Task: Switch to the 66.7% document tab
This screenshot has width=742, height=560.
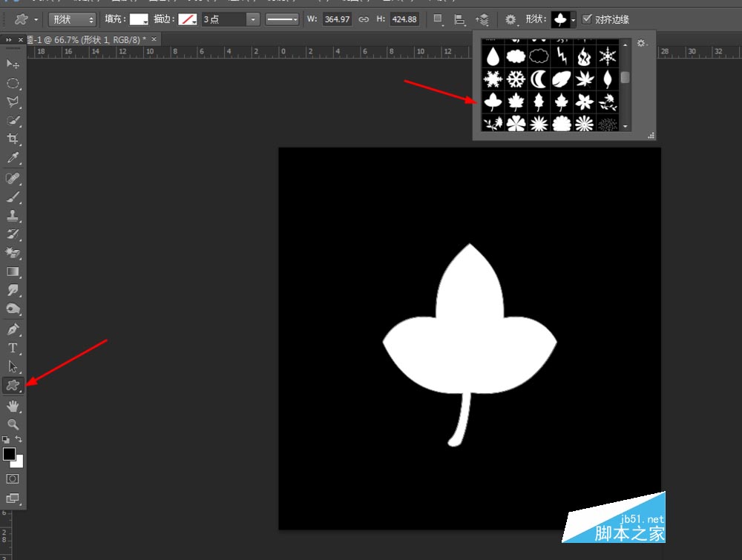Action: [x=87, y=40]
